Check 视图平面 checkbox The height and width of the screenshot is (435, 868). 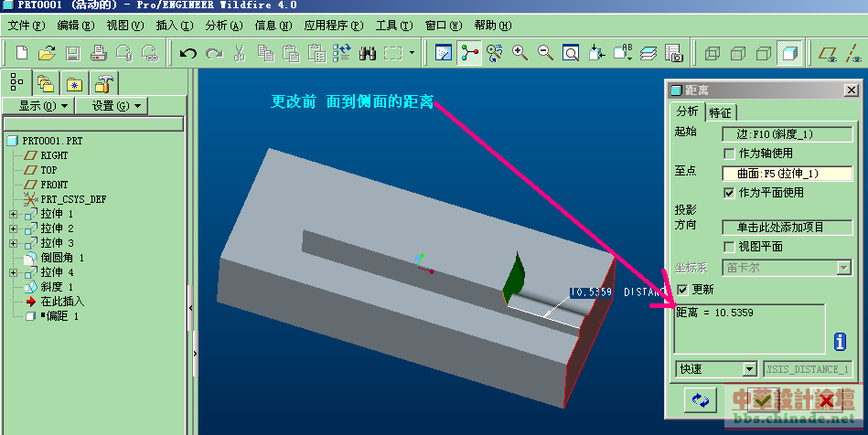tap(730, 247)
